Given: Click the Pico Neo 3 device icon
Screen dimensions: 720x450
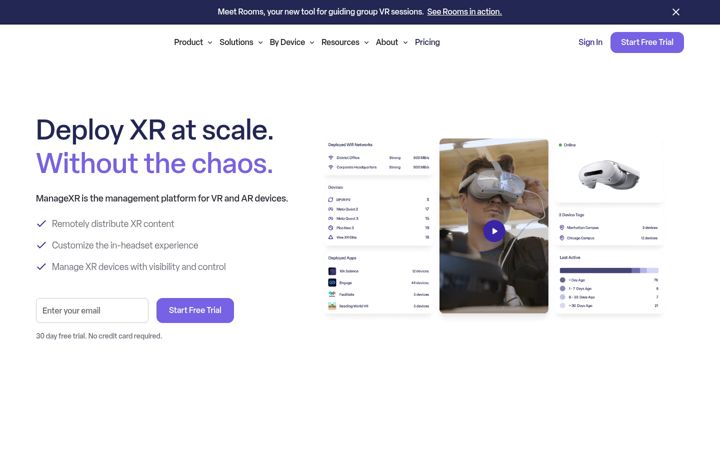Looking at the screenshot, I should 331,228.
